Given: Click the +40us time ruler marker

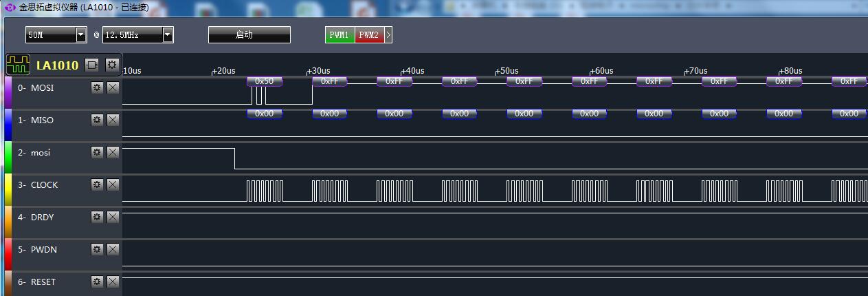Looking at the screenshot, I should tap(412, 71).
